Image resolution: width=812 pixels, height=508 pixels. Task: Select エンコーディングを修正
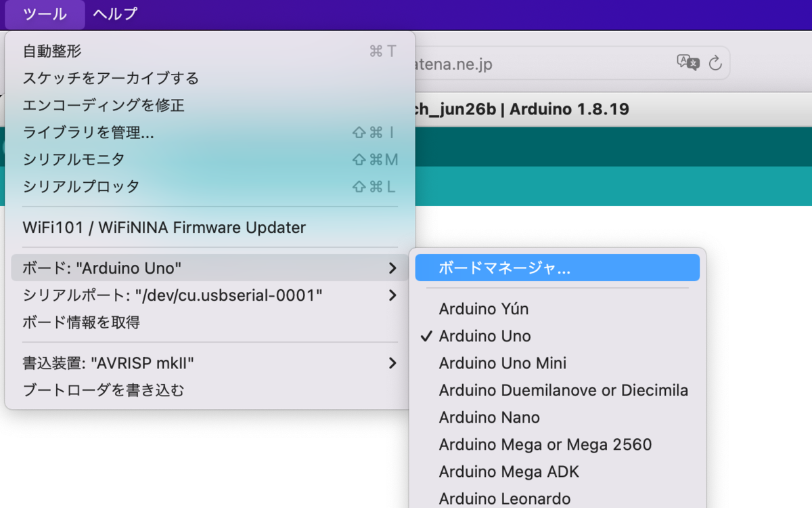(210, 106)
